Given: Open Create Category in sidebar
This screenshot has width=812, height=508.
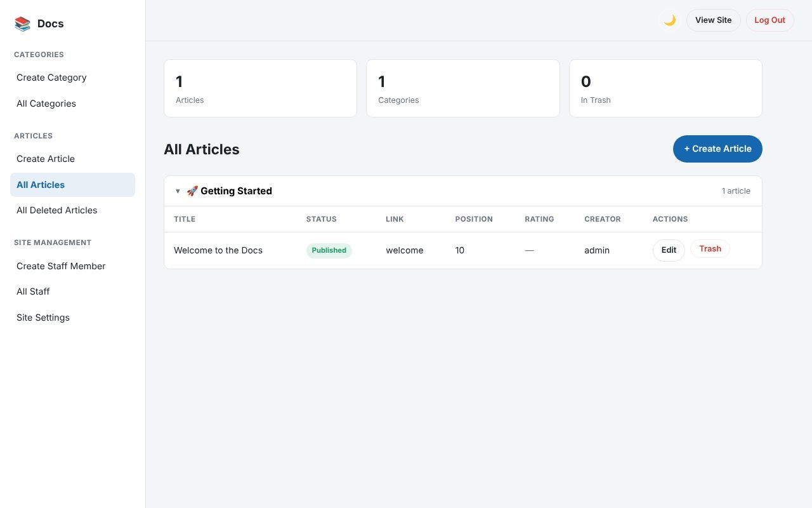Looking at the screenshot, I should coord(72,77).
